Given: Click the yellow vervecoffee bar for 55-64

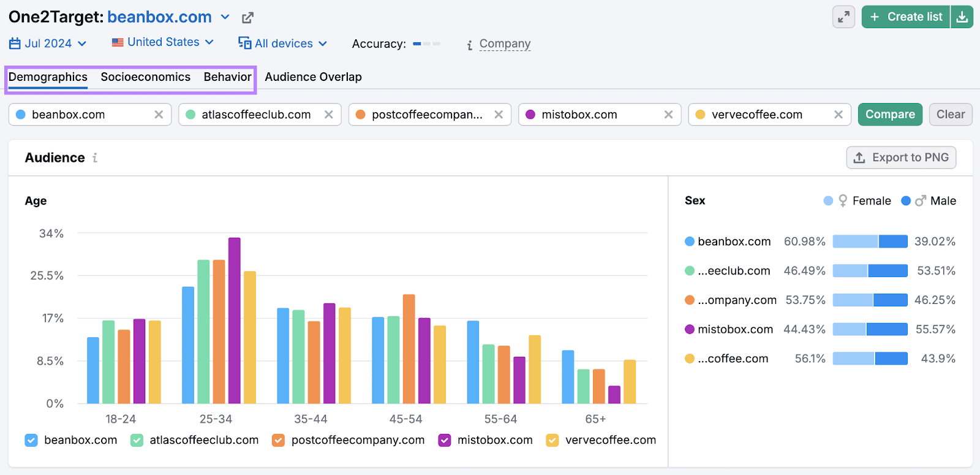Looking at the screenshot, I should [535, 370].
